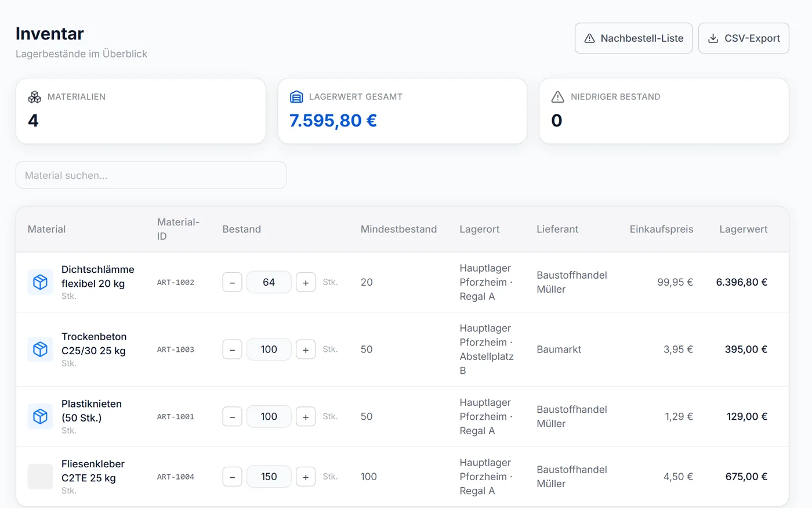
Task: Click the Niedriger Bestand warning triangle icon
Action: click(x=558, y=97)
